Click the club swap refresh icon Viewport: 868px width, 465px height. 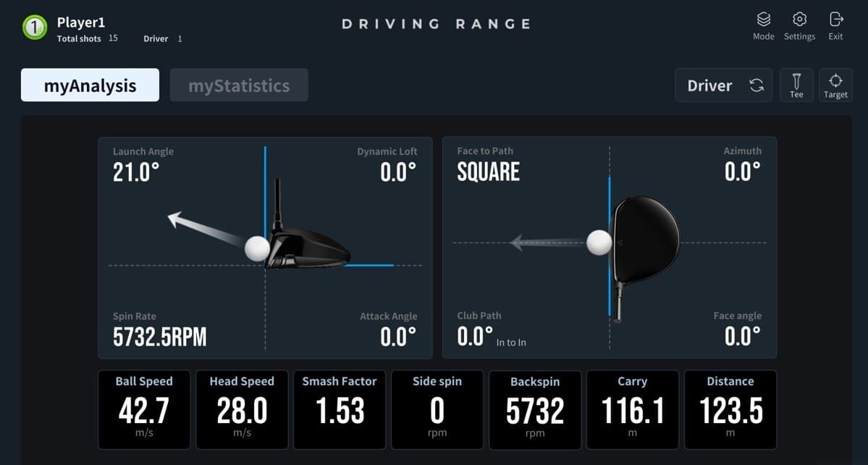757,85
